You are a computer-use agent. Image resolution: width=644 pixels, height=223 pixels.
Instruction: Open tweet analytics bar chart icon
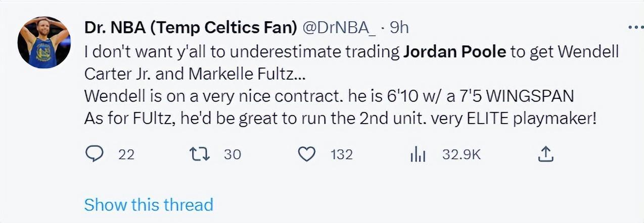click(418, 155)
